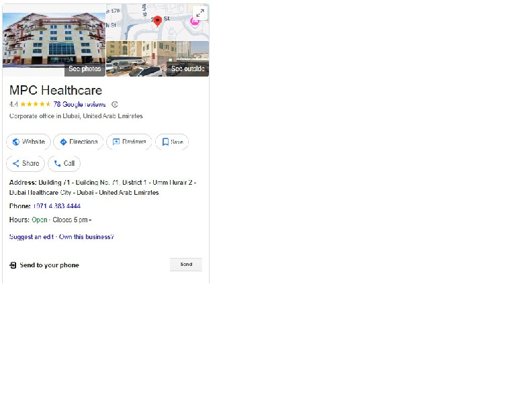The image size is (532, 411).
Task: Click the Suggest an edit link
Action: click(32, 237)
